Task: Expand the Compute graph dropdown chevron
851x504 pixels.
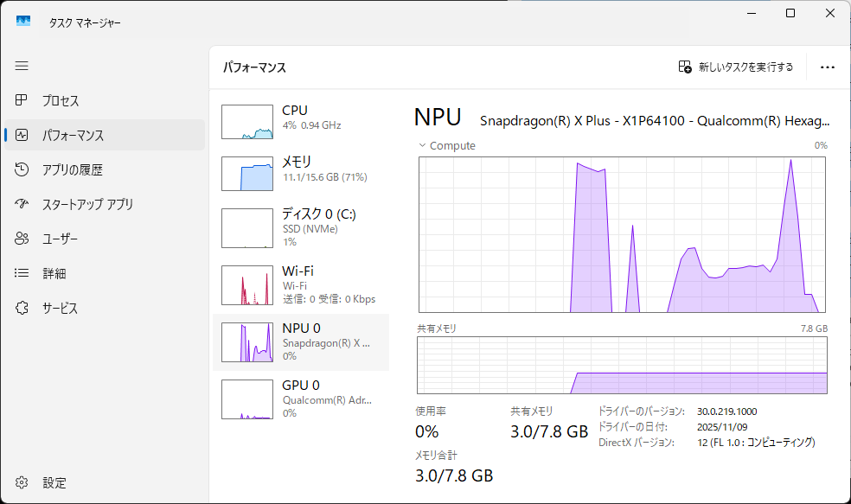Action: (422, 146)
